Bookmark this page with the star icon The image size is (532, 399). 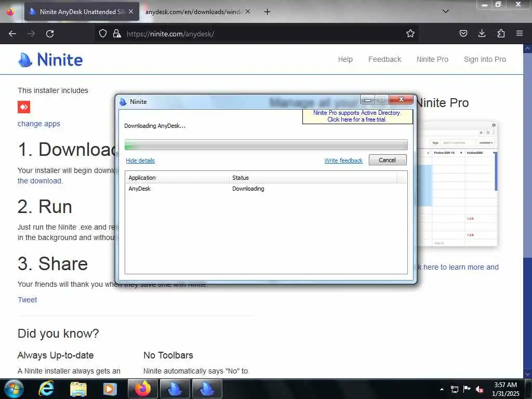point(410,33)
